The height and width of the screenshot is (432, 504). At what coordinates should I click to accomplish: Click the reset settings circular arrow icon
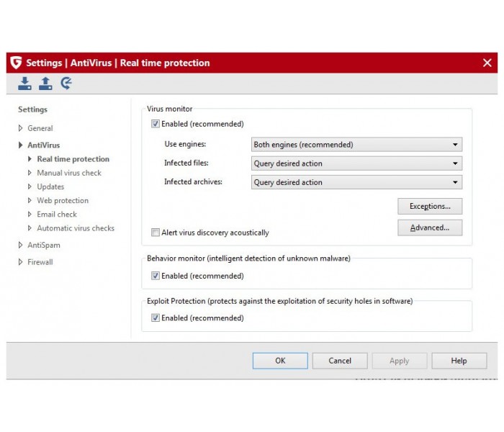[66, 84]
